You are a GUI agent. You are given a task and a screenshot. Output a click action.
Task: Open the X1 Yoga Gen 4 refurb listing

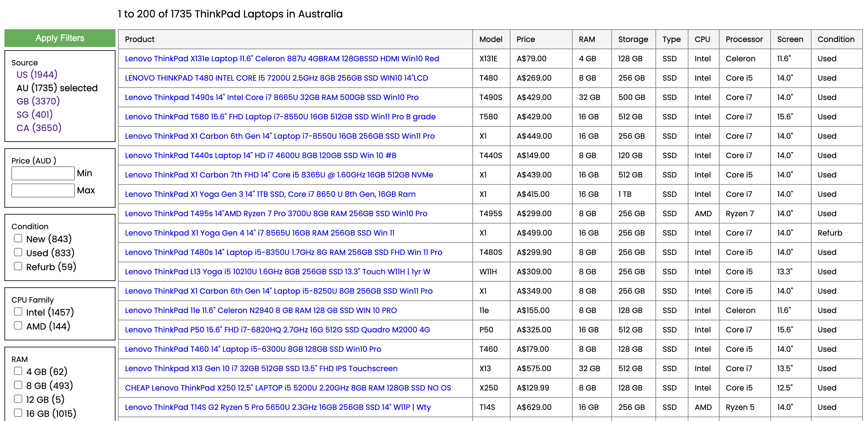point(259,233)
